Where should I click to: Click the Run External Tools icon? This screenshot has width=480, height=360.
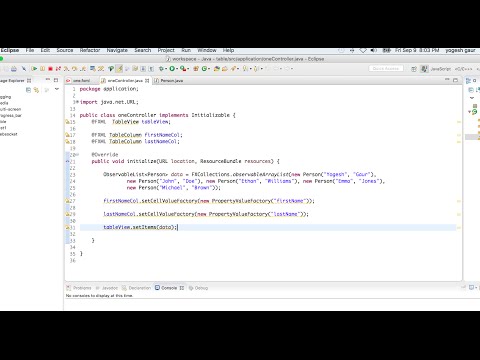(183, 69)
